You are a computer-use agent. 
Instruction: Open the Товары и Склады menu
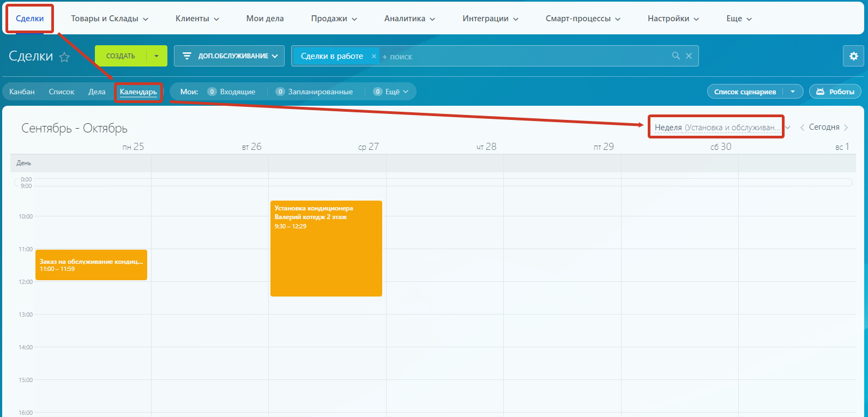tap(110, 19)
